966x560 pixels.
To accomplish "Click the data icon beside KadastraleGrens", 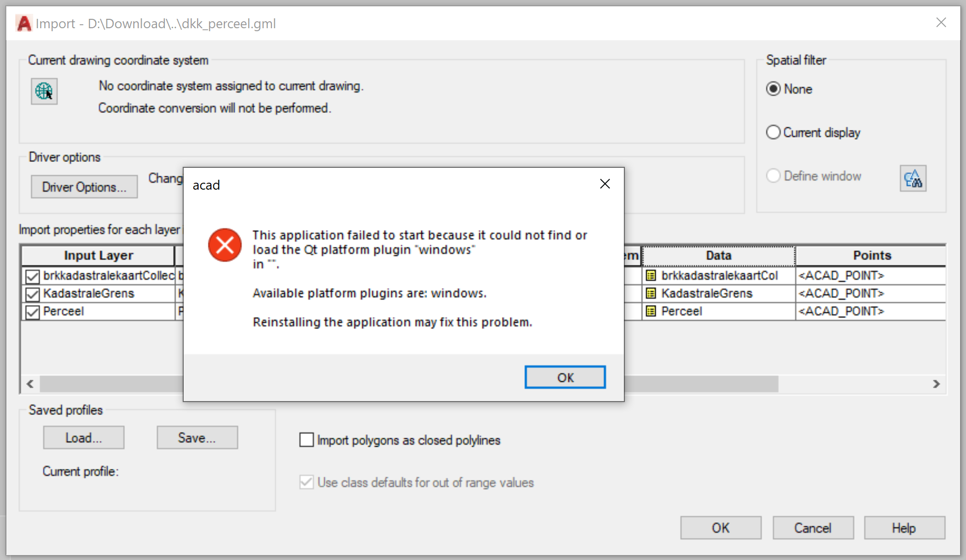I will 651,294.
